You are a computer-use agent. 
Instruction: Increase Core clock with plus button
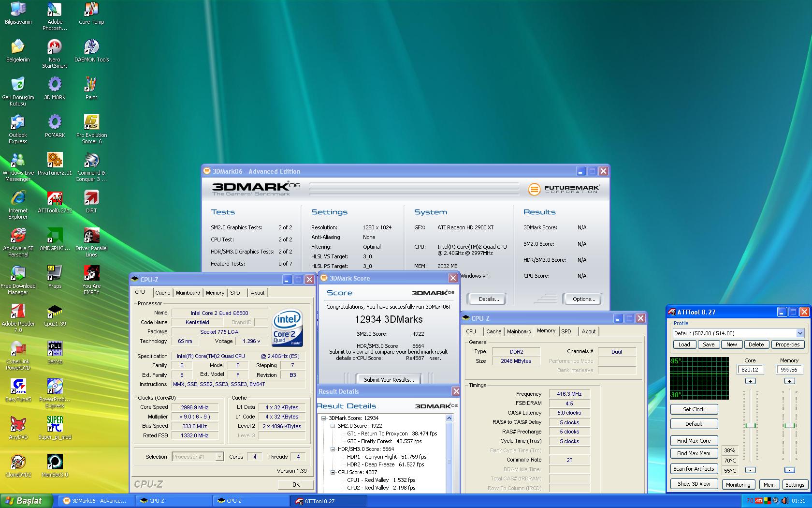click(x=750, y=381)
